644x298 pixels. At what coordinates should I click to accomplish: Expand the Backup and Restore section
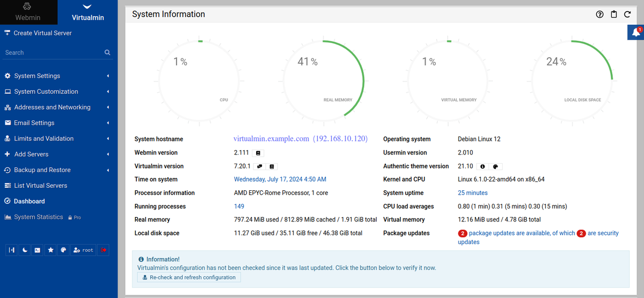(x=42, y=170)
